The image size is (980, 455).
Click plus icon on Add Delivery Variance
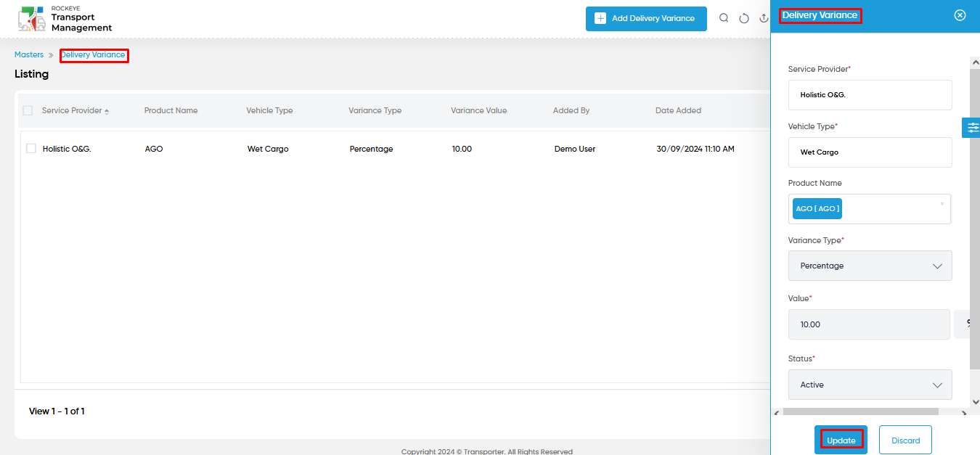click(x=600, y=18)
